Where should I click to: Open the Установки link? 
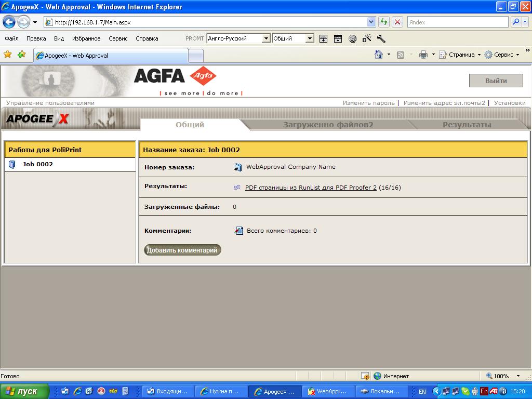[510, 103]
